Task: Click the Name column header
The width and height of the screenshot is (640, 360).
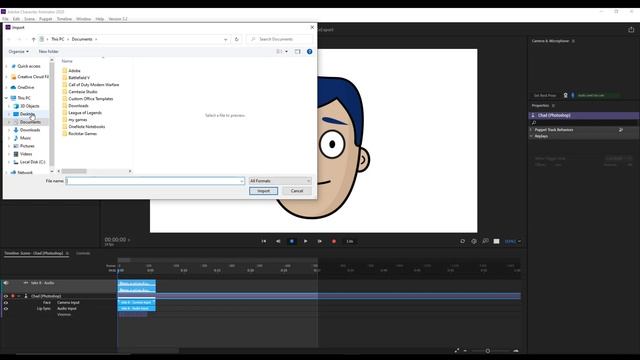Action: click(67, 61)
